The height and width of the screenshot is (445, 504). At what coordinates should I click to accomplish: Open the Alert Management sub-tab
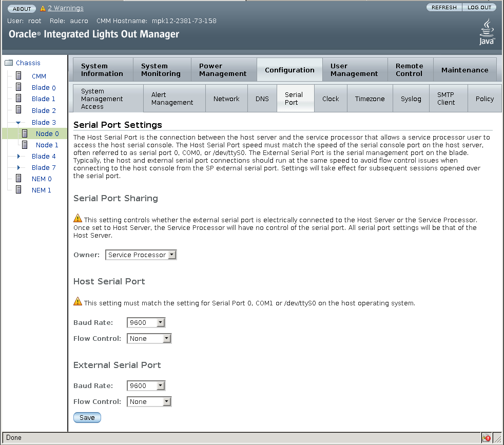[x=174, y=99]
